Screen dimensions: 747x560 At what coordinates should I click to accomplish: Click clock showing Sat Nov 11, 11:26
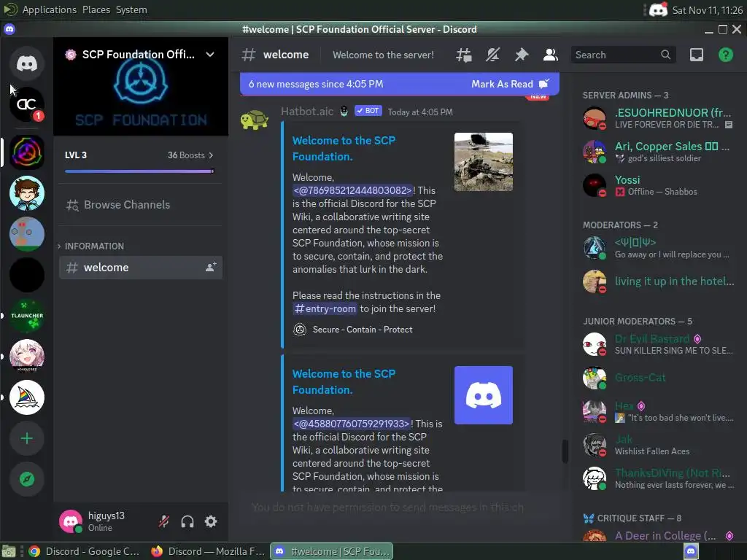point(707,10)
